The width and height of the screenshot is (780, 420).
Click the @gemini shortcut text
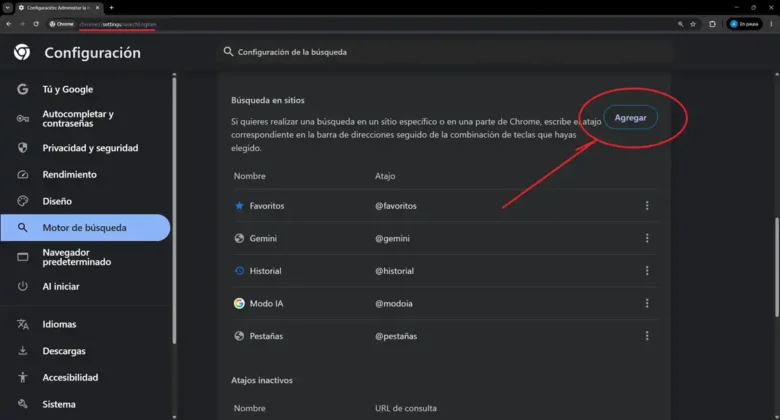392,238
